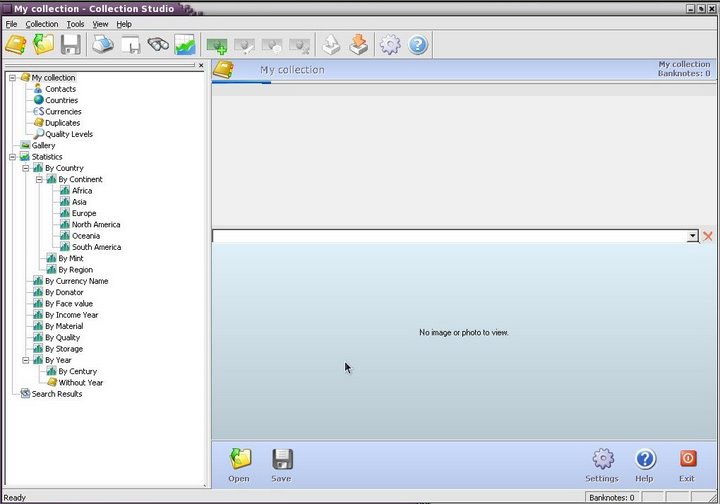Click the bottom Open folder button
720x504 pixels.
coord(239,465)
